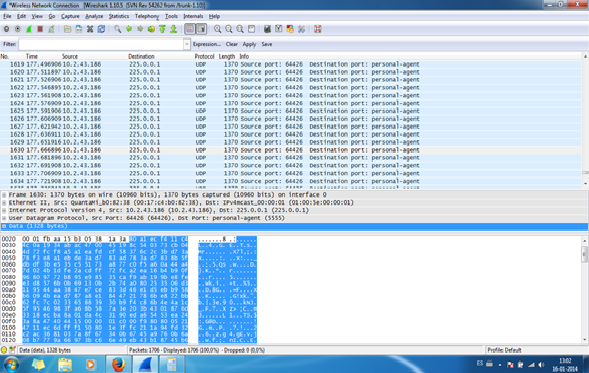Open help lifebuoy icon

318,29
